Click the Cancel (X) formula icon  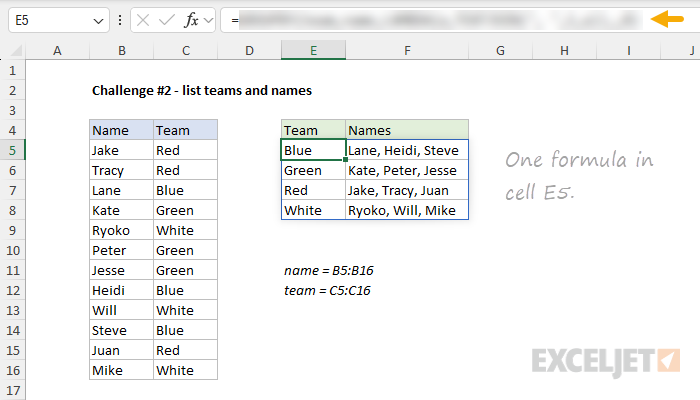click(x=143, y=20)
